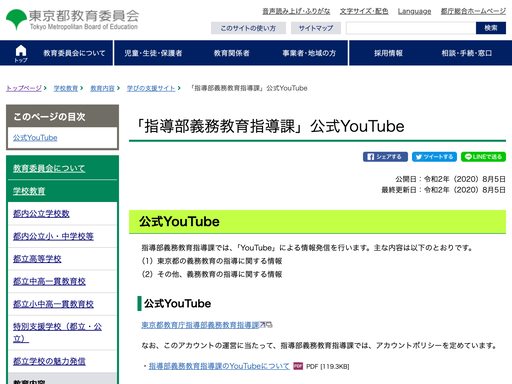Screen dimensions: 512x384
Task: Open the 教育関係者 navigation menu
Action: click(232, 53)
